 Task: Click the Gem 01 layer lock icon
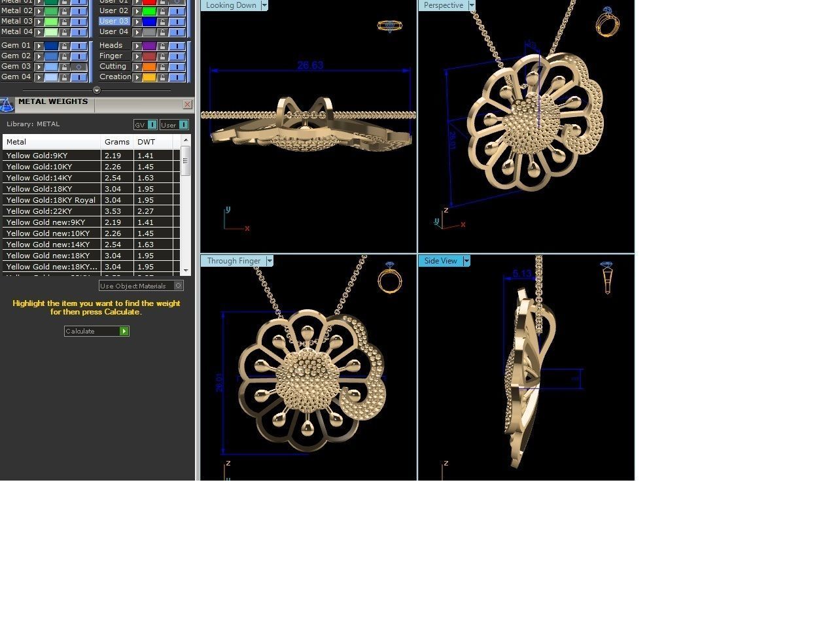pyautogui.click(x=65, y=46)
